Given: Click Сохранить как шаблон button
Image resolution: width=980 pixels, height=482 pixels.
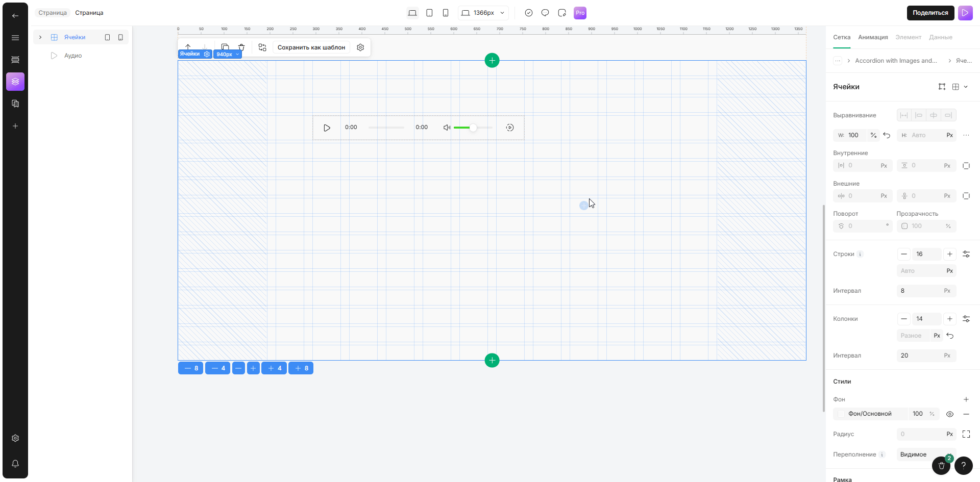Looking at the screenshot, I should click(311, 47).
